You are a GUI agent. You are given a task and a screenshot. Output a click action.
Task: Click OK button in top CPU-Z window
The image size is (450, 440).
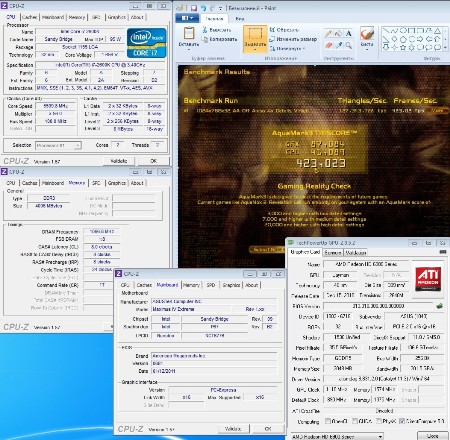(x=153, y=161)
